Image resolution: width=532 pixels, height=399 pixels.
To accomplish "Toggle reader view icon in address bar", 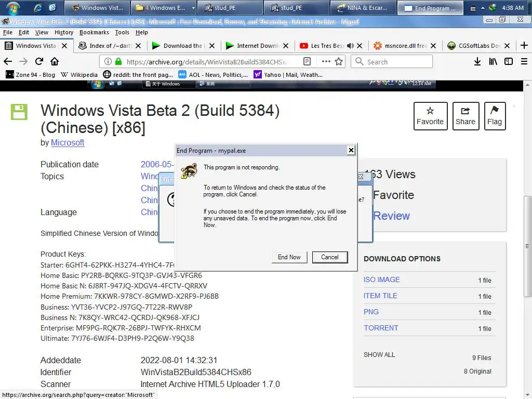I will pyautogui.click(x=307, y=61).
